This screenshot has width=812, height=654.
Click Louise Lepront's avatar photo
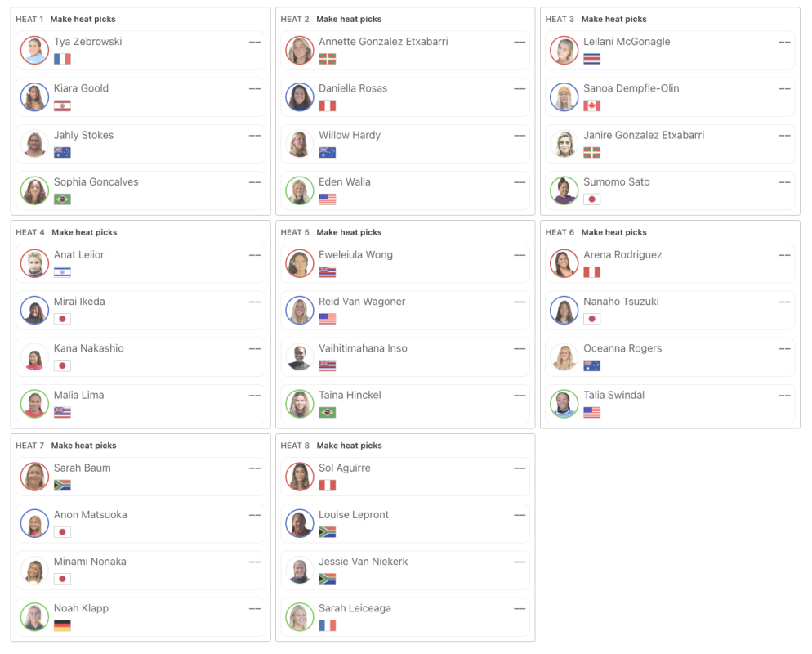click(300, 524)
